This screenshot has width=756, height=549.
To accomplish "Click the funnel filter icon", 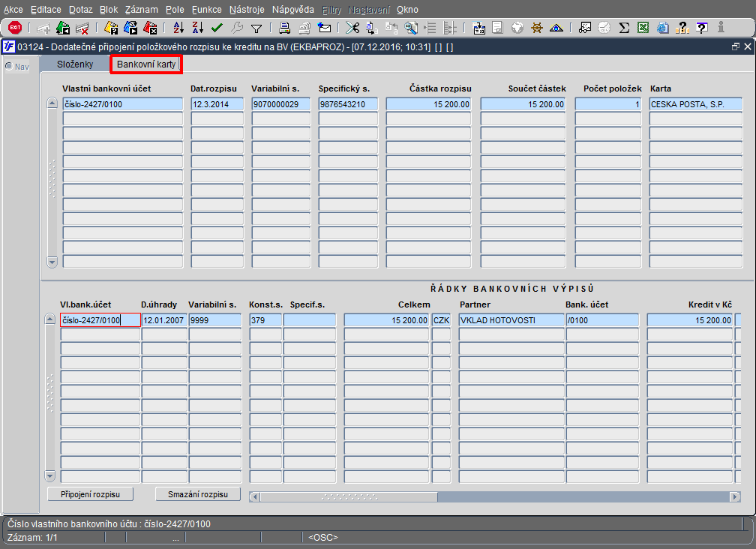I will pyautogui.click(x=256, y=28).
